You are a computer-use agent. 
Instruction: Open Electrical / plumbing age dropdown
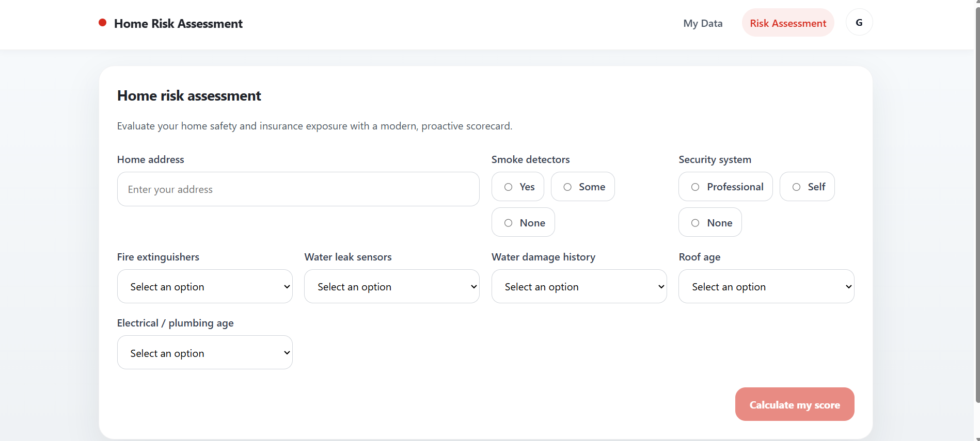tap(205, 353)
